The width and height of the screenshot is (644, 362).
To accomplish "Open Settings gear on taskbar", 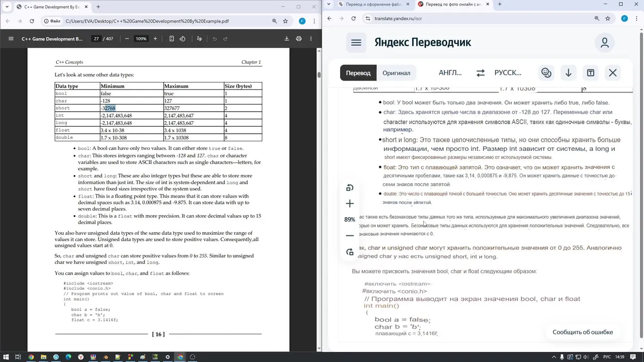I will click(168, 357).
